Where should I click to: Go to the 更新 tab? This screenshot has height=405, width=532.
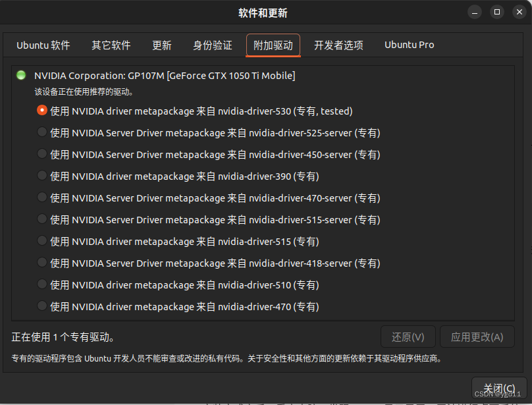pyautogui.click(x=161, y=45)
